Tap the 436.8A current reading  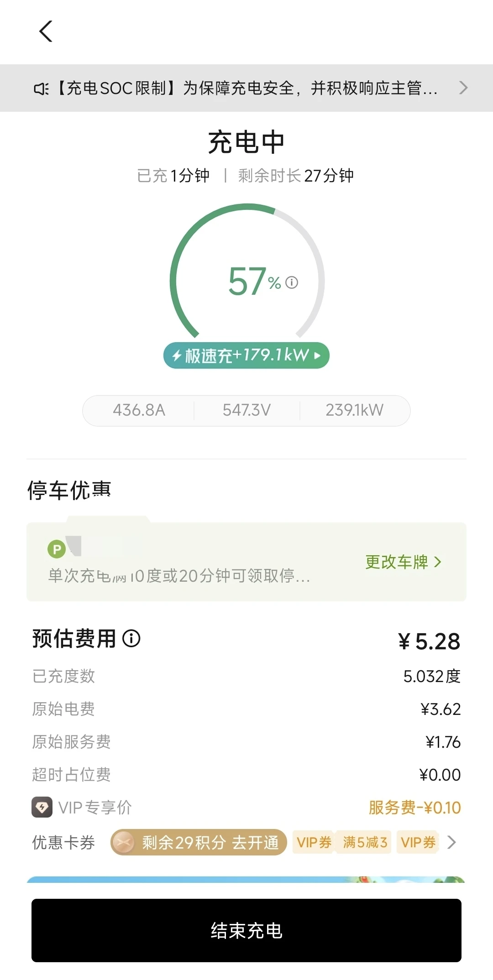tap(139, 410)
